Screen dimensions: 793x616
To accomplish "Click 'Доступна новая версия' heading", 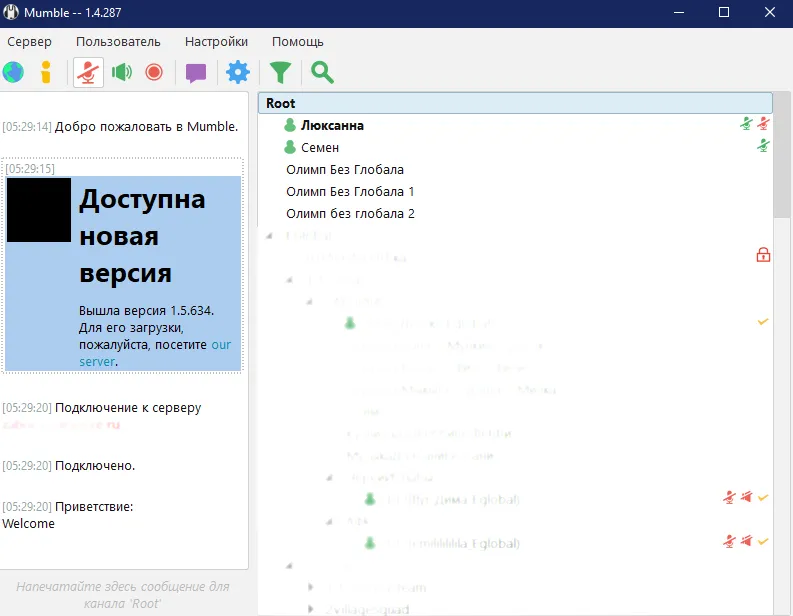I will (142, 236).
